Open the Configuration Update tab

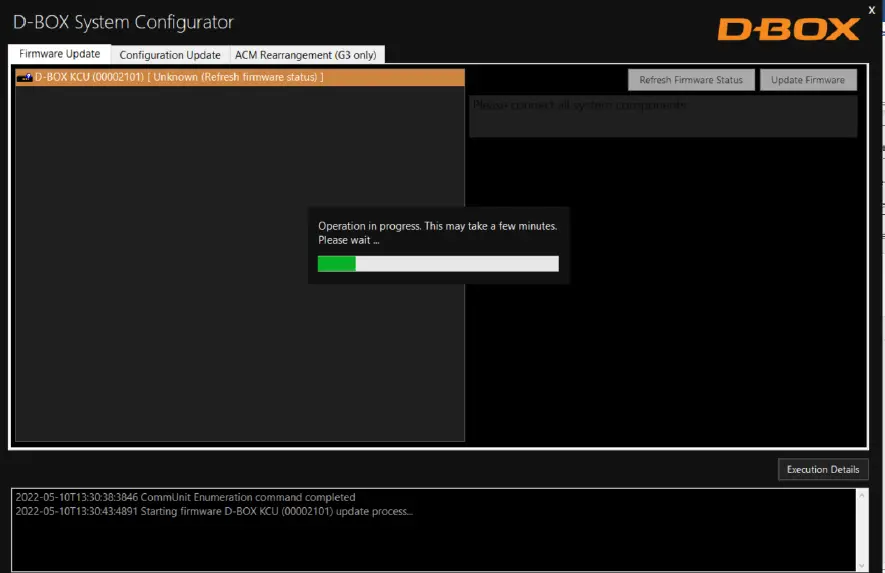click(170, 55)
